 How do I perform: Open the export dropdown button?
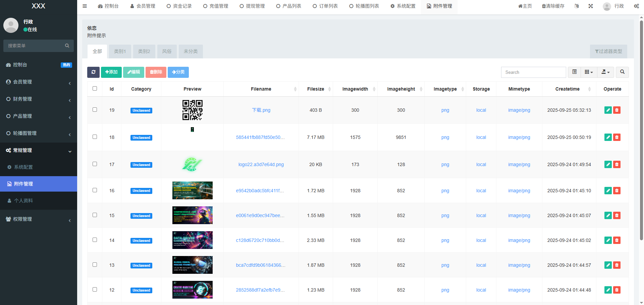pyautogui.click(x=605, y=72)
